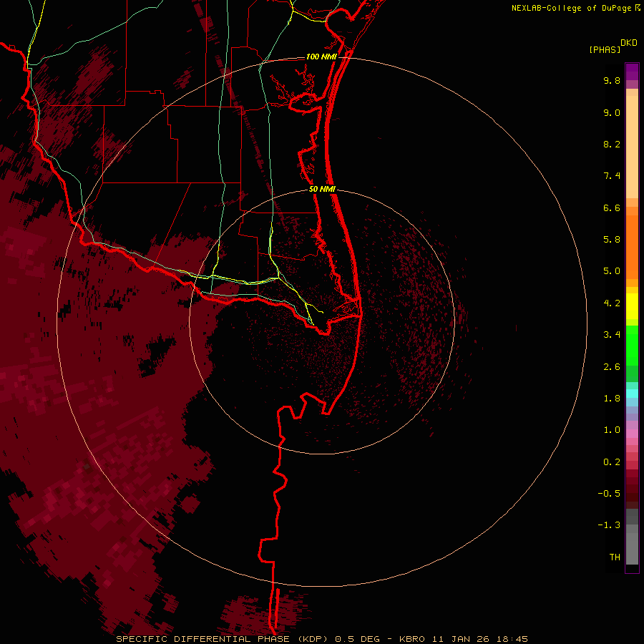Click the 9.8 value on the legend
Image resolution: width=644 pixels, height=644 pixels.
coord(612,80)
